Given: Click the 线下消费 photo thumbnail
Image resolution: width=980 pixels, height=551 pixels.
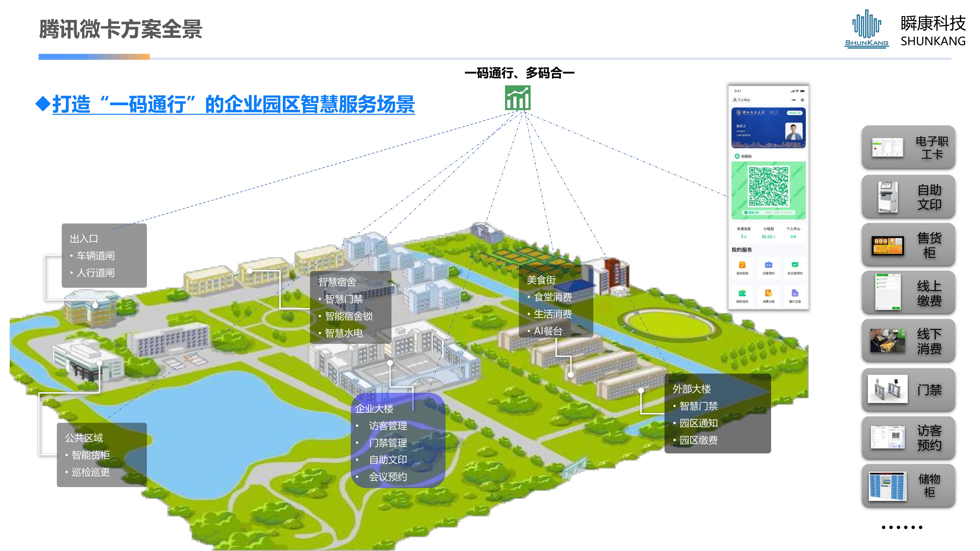Looking at the screenshot, I should click(888, 340).
